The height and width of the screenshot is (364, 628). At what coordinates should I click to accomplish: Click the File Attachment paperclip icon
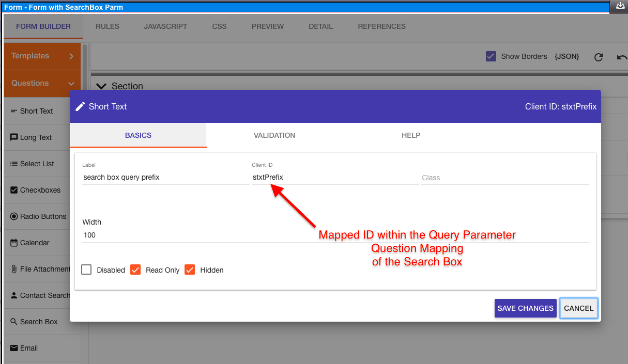click(14, 269)
